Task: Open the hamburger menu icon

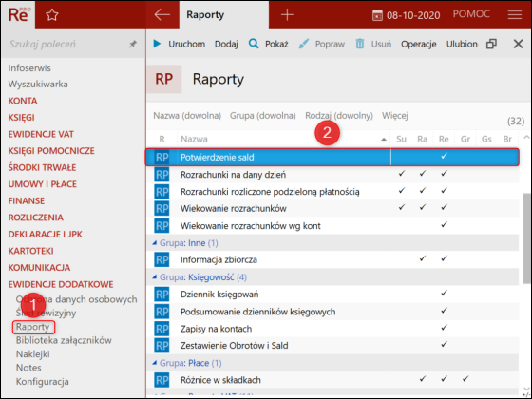Action: pos(514,14)
